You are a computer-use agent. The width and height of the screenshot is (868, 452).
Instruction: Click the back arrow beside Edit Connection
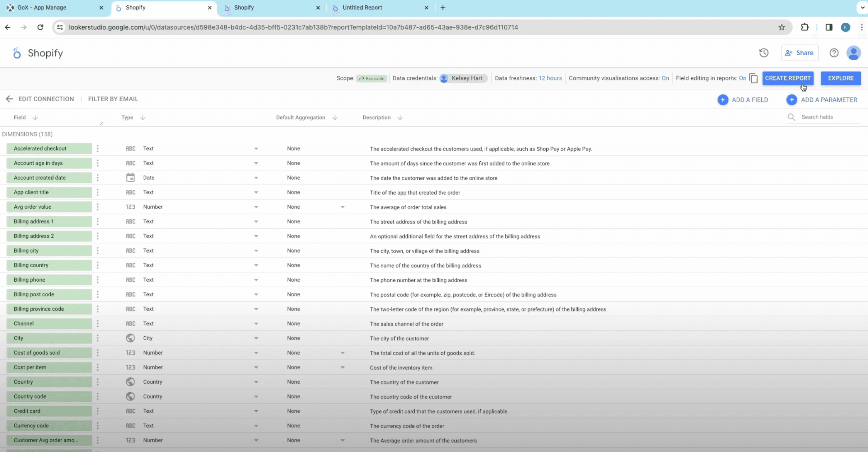[x=9, y=99]
